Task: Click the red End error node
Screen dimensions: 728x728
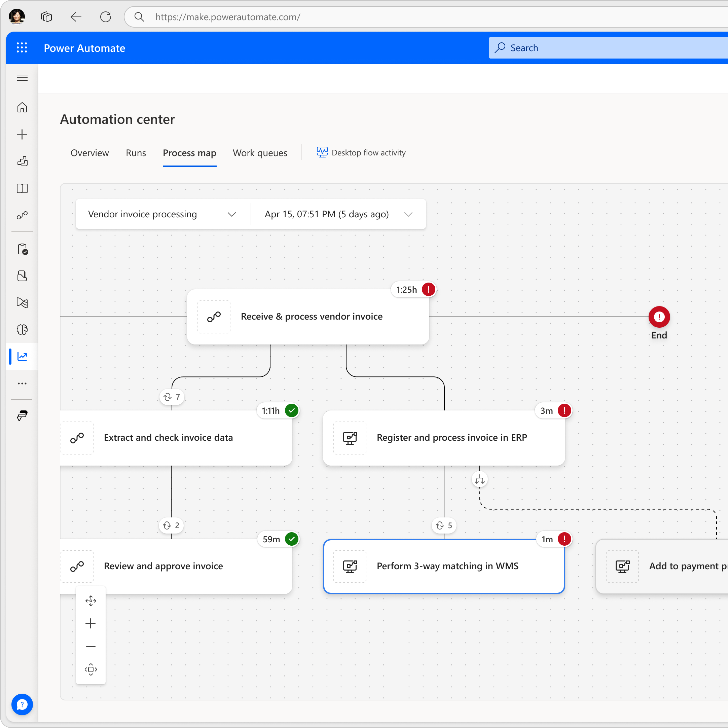Action: (x=659, y=317)
